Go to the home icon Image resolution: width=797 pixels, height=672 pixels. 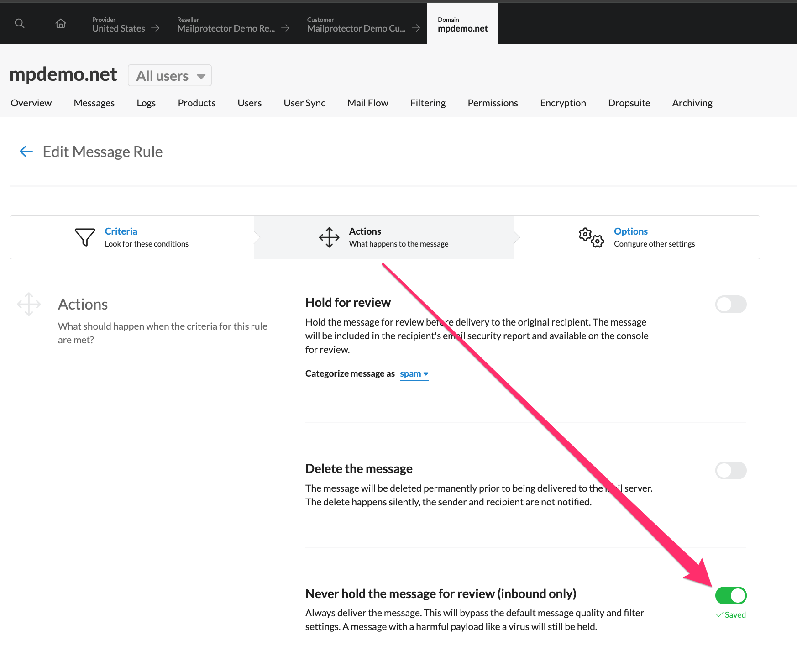coord(61,23)
